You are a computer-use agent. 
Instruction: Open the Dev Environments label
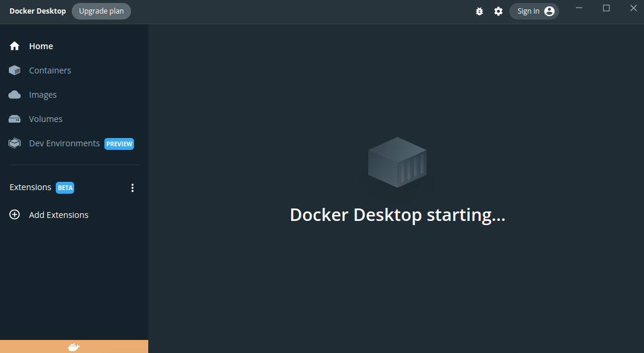point(65,143)
